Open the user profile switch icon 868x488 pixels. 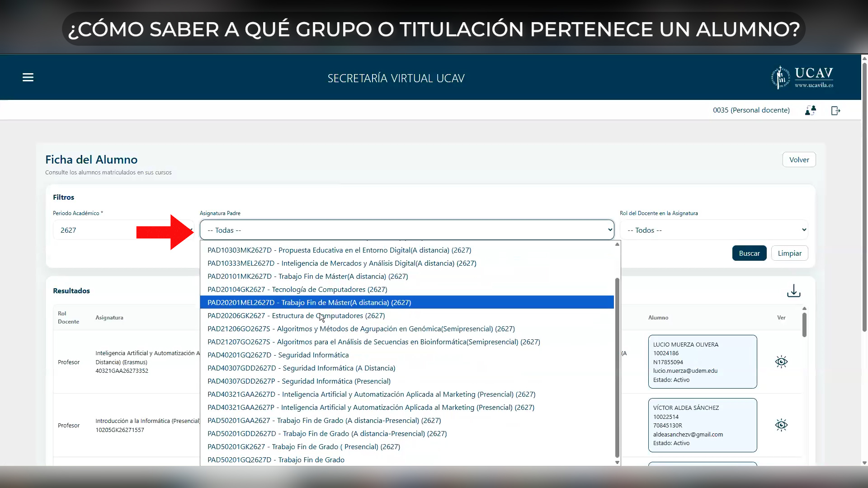(x=811, y=110)
